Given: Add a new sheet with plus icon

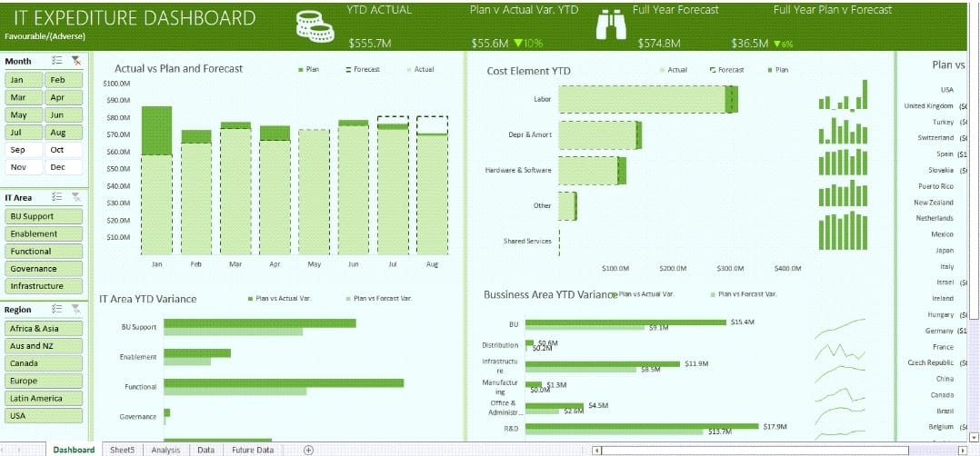Looking at the screenshot, I should point(308,450).
